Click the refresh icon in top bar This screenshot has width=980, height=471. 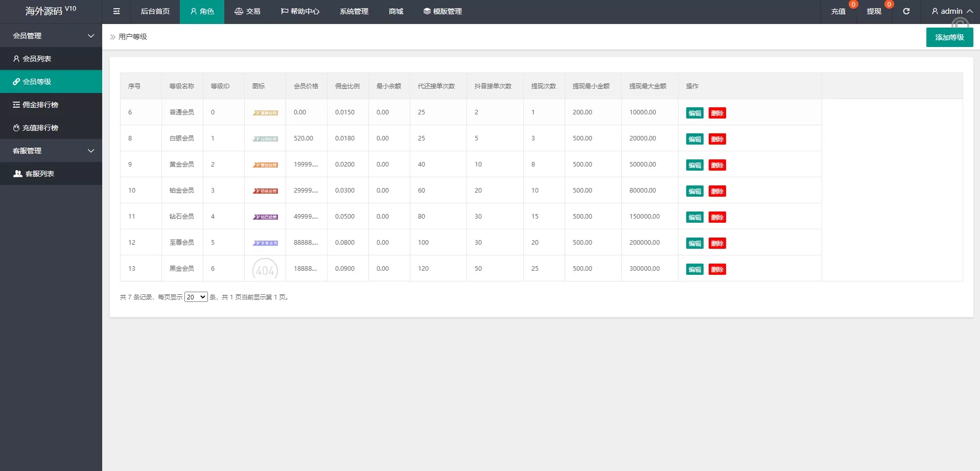(906, 11)
